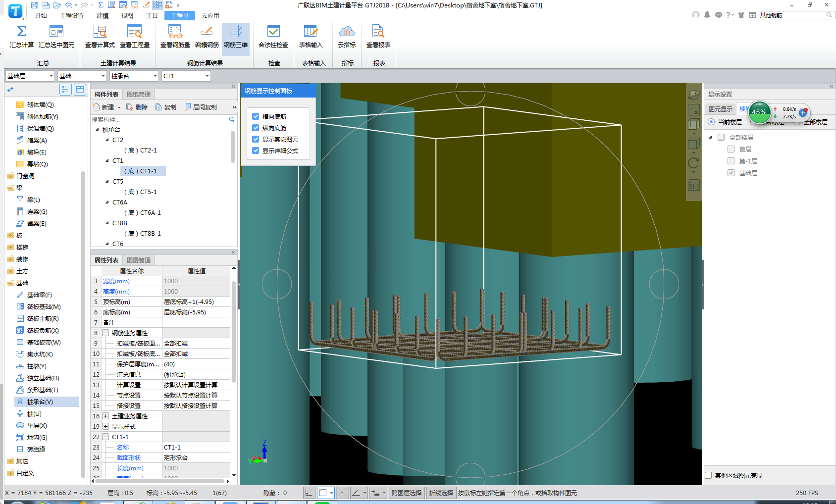Check 首层 floor checkbox
This screenshot has height=504, width=836.
click(731, 149)
